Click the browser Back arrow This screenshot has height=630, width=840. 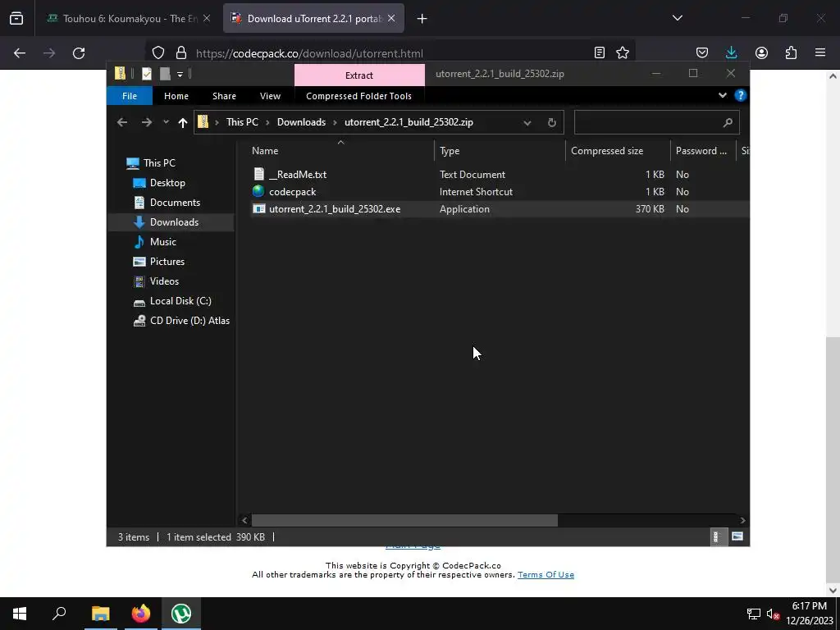click(20, 53)
